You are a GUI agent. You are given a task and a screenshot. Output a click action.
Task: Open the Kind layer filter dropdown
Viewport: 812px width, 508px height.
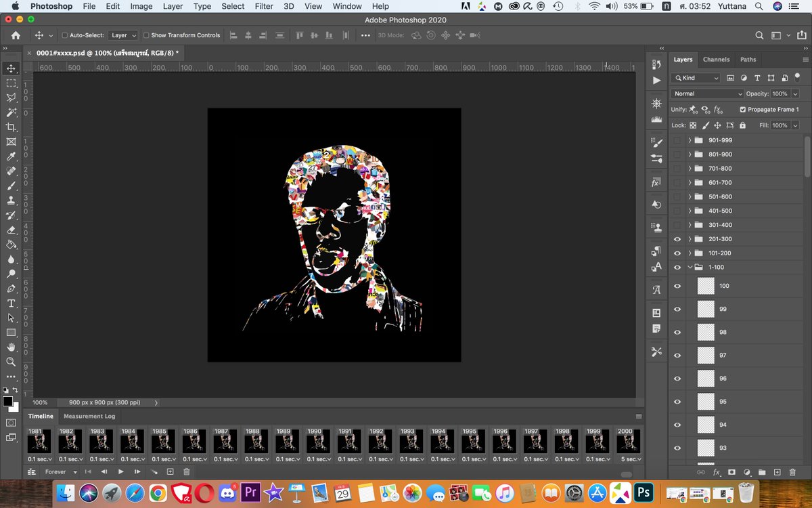696,78
